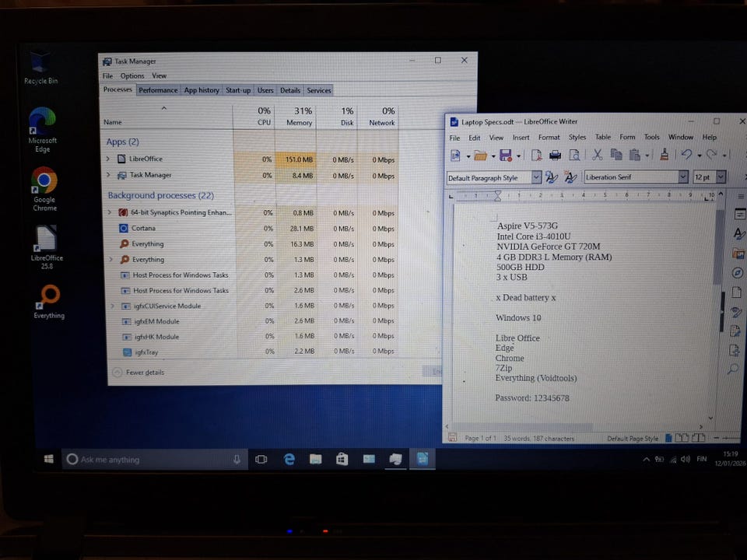Open sidebar magnifier Find icon
Viewport: 747px width, 560px height.
(x=733, y=369)
